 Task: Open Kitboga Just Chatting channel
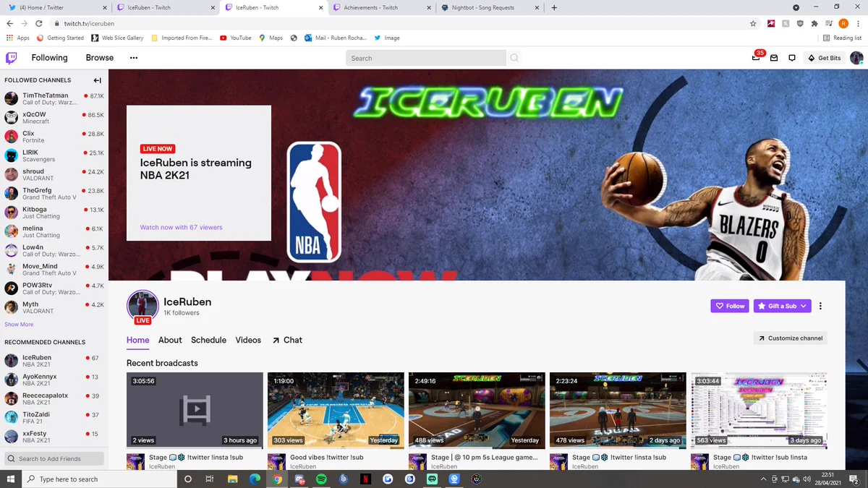click(x=54, y=213)
